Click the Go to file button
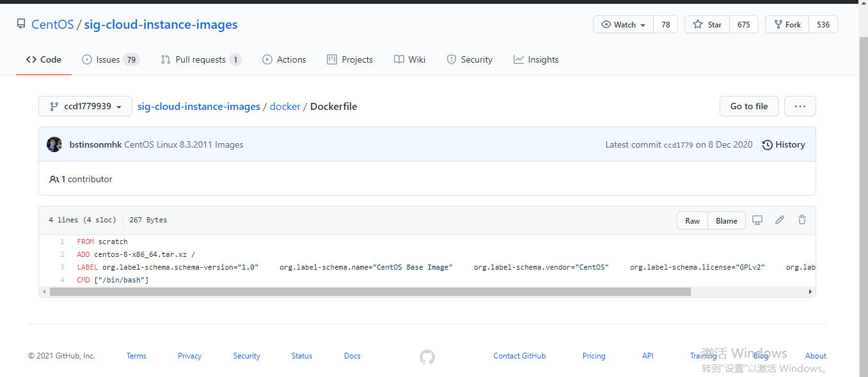 pyautogui.click(x=749, y=106)
